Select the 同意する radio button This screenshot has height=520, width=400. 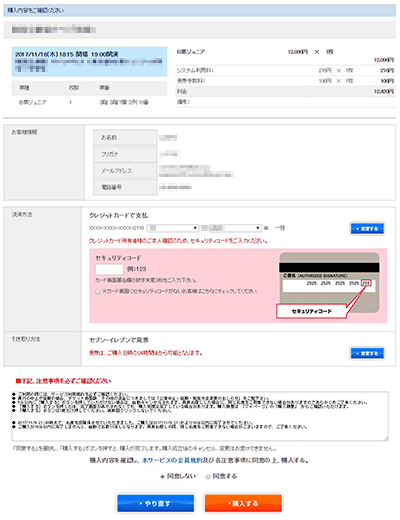point(208,476)
